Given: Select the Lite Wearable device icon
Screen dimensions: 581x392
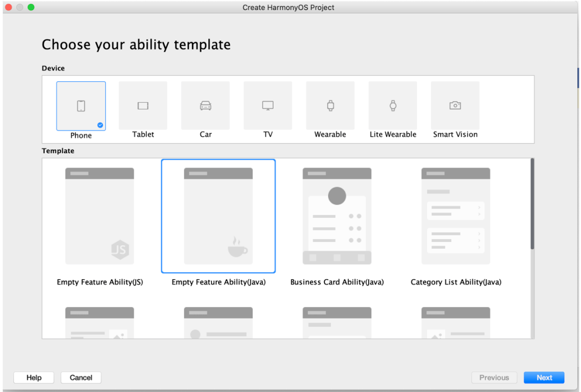Looking at the screenshot, I should pyautogui.click(x=393, y=105).
